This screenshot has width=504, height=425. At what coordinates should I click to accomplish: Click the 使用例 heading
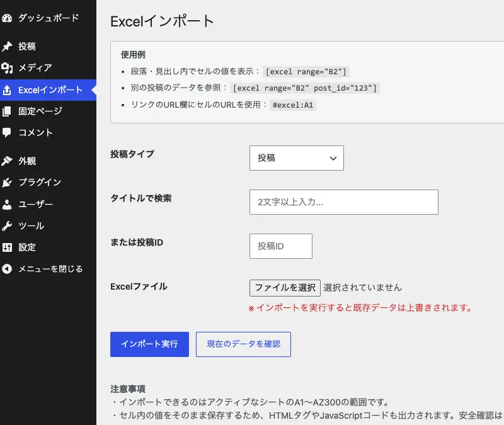[x=133, y=55]
